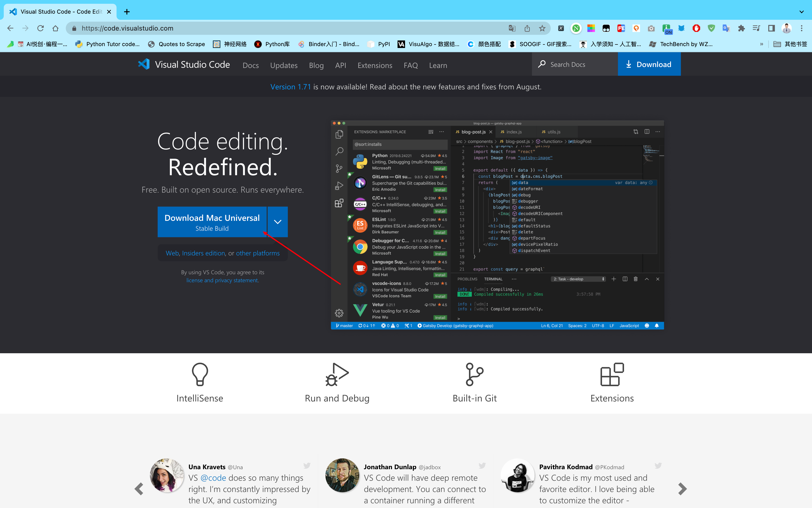Open the Extensions puzzle piece menu
Image resolution: width=812 pixels, height=508 pixels.
pyautogui.click(x=741, y=28)
